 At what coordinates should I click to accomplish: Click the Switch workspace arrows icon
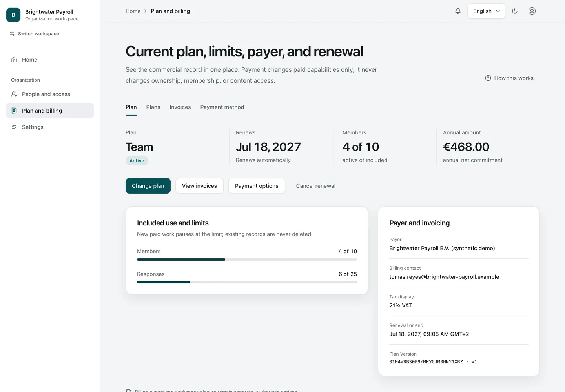(12, 34)
